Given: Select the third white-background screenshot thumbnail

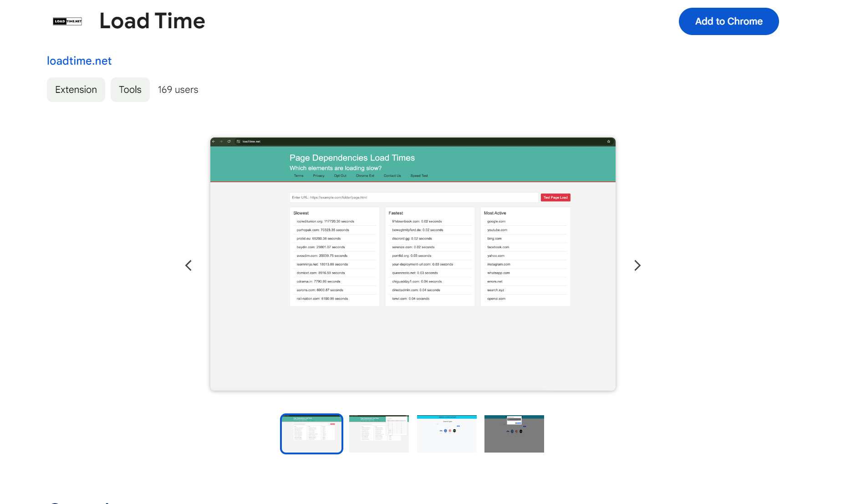Looking at the screenshot, I should point(447,434).
